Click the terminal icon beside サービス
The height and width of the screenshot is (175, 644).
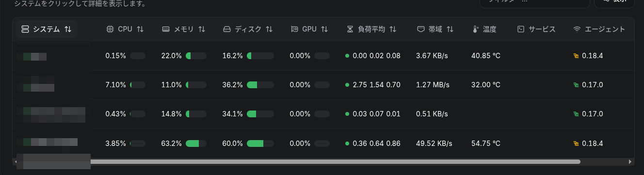[521, 29]
